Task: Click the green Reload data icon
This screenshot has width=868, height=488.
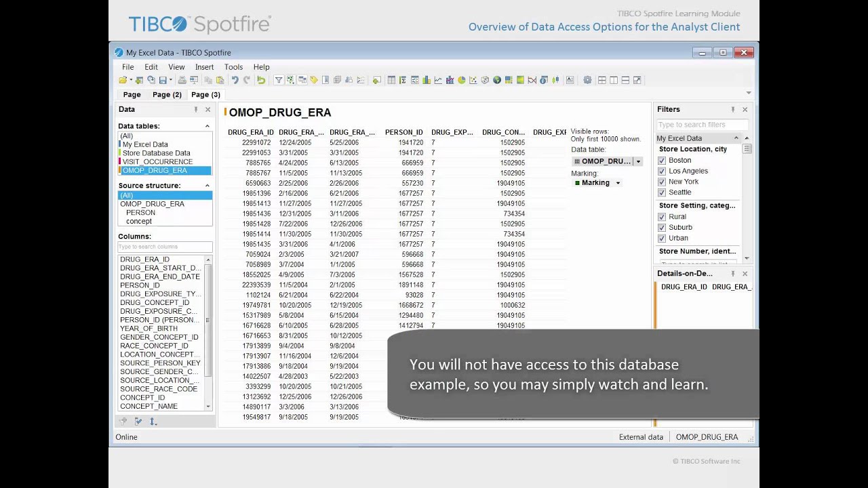Action: (x=261, y=80)
